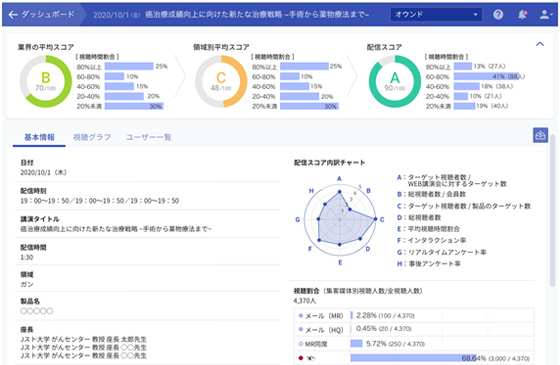The width and height of the screenshot is (560, 365).
Task: Click the 配信スコア heading
Action: point(384,47)
